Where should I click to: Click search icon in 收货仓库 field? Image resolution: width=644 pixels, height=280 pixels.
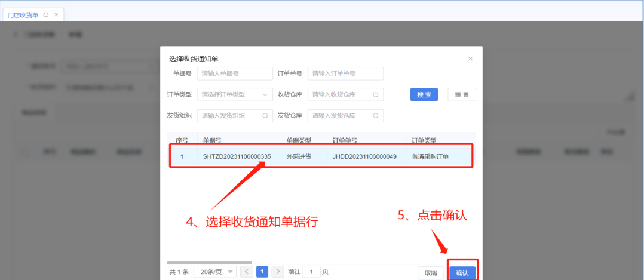click(x=376, y=94)
